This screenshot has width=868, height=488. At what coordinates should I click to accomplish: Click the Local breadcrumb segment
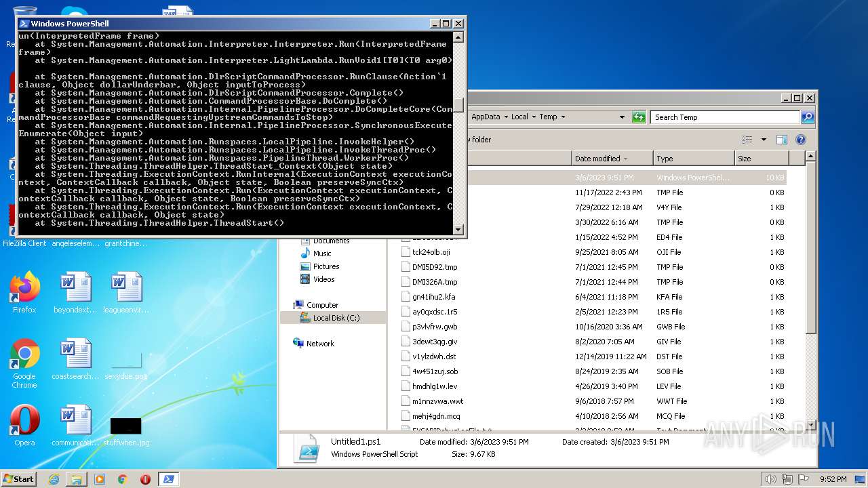[x=519, y=117]
